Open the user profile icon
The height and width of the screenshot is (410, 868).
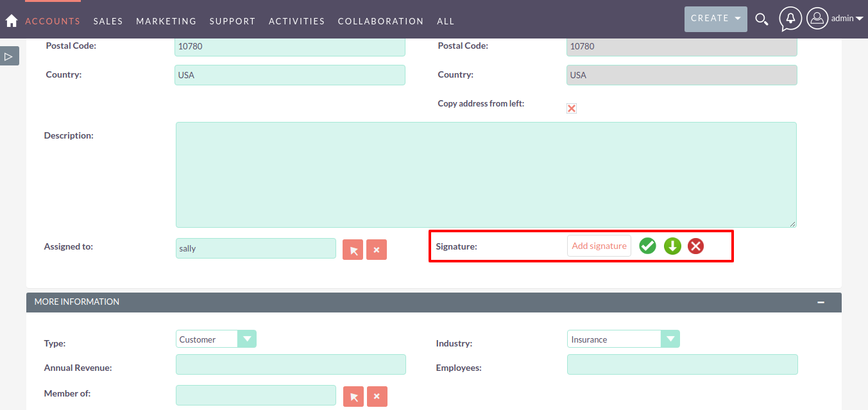[x=817, y=19]
